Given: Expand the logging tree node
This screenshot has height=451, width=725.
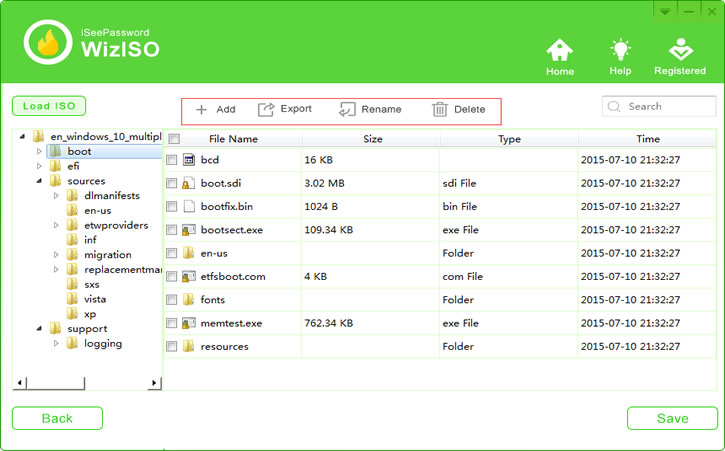Looking at the screenshot, I should (56, 344).
